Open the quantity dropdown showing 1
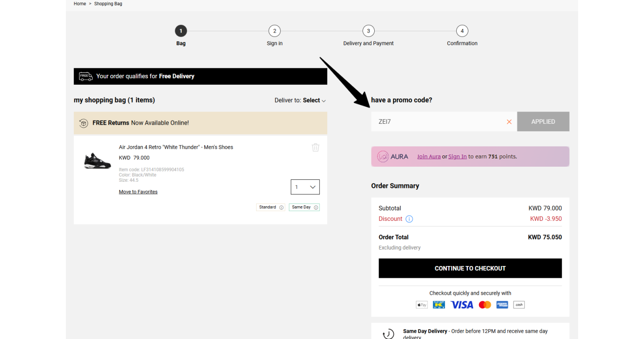 click(305, 187)
